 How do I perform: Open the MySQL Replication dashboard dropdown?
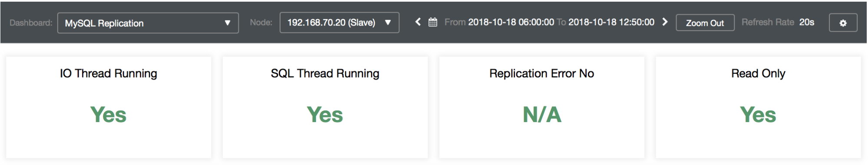point(148,23)
